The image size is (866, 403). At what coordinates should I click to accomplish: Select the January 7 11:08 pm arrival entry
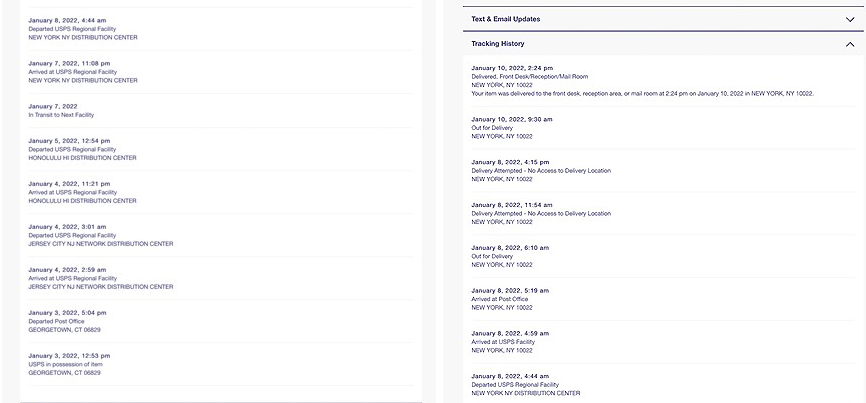[73, 72]
